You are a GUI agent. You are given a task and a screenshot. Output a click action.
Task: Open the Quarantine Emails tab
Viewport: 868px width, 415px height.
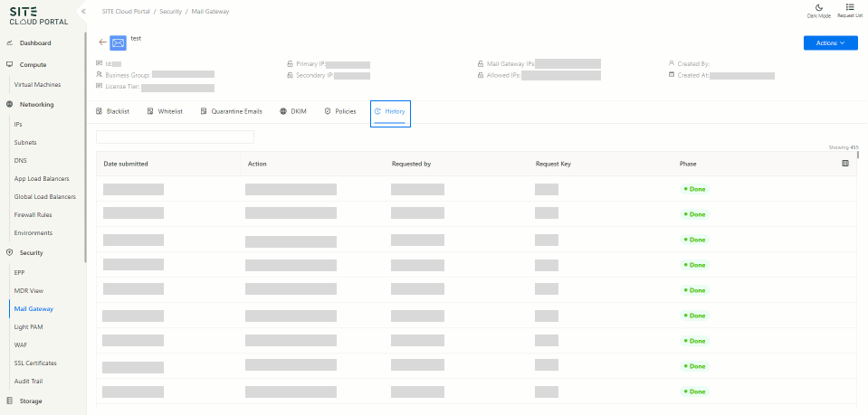[x=232, y=111]
